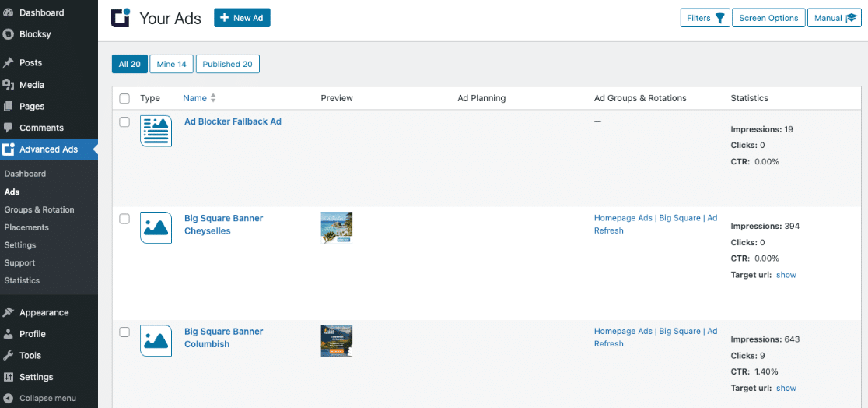
Task: Click the image type icon for Cheyselles ad
Action: pyautogui.click(x=156, y=227)
